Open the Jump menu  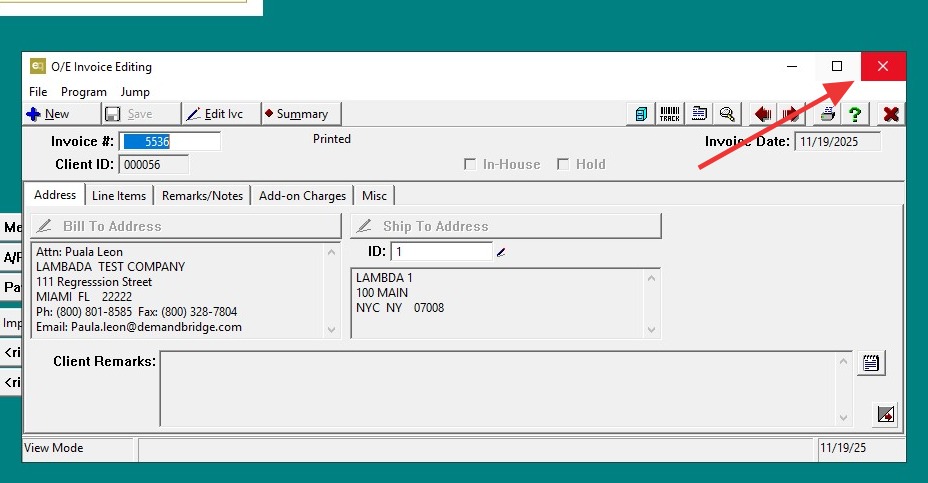tap(135, 92)
